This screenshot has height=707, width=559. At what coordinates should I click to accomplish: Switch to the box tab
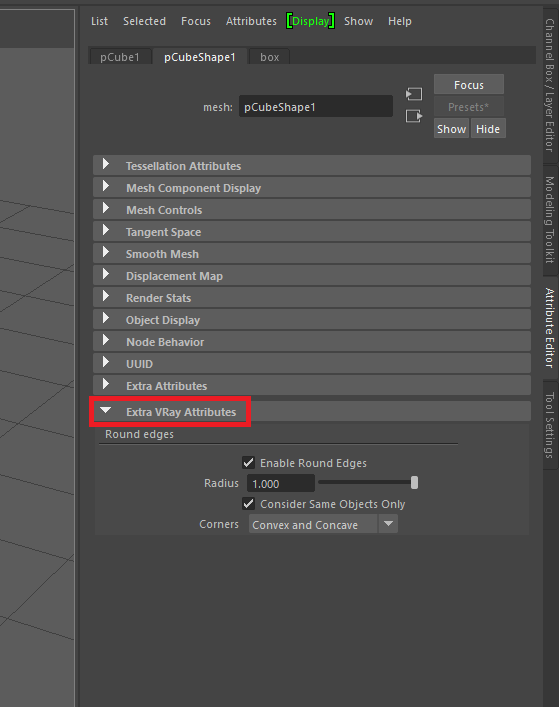click(270, 57)
